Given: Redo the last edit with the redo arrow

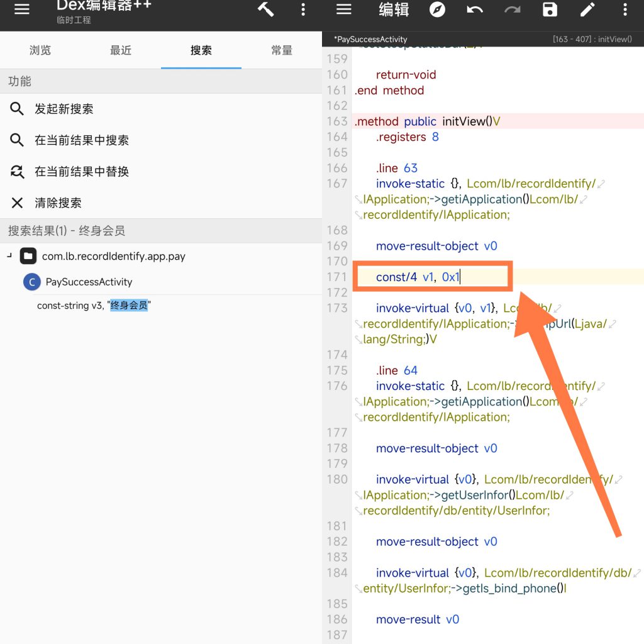Looking at the screenshot, I should point(512,9).
